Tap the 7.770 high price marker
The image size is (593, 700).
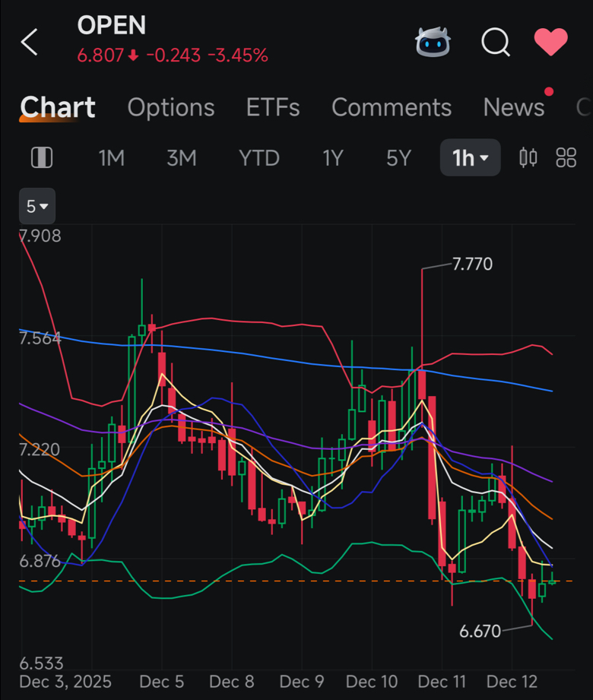(x=472, y=264)
